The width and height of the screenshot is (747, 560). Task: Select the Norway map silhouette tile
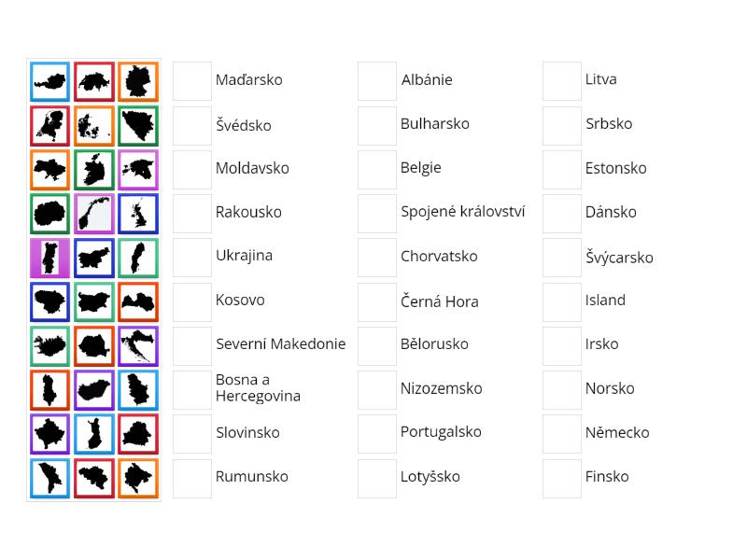(93, 214)
